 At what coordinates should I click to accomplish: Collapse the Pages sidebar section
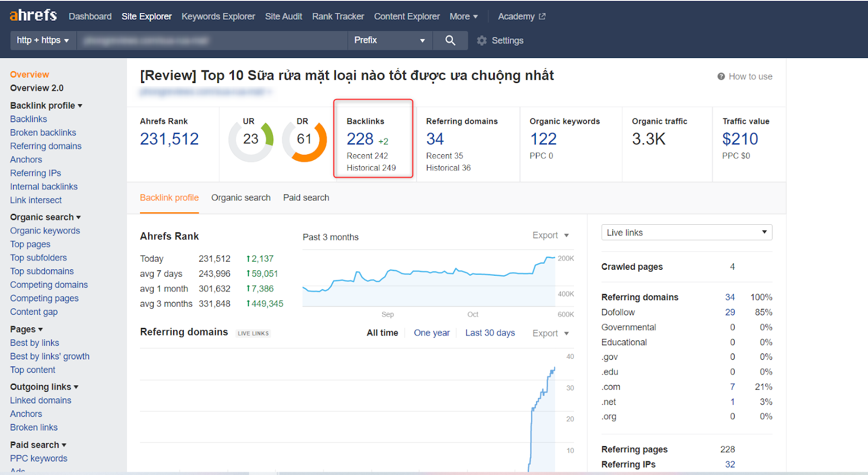pyautogui.click(x=26, y=330)
